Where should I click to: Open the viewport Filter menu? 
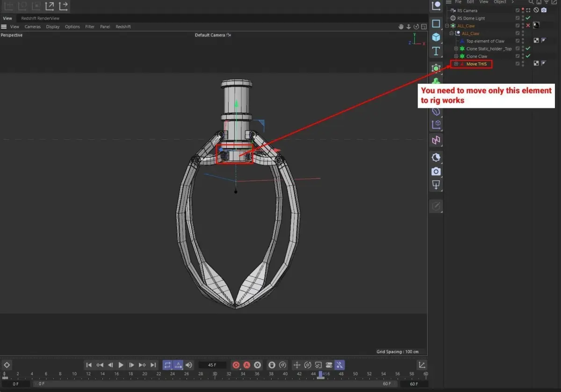[x=90, y=27]
